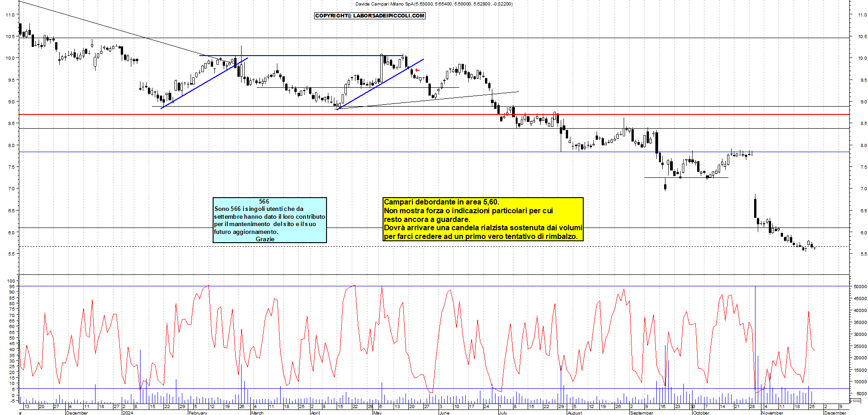868x415 pixels.
Task: Click the '100' oscillator scale label
Action: tap(11, 281)
